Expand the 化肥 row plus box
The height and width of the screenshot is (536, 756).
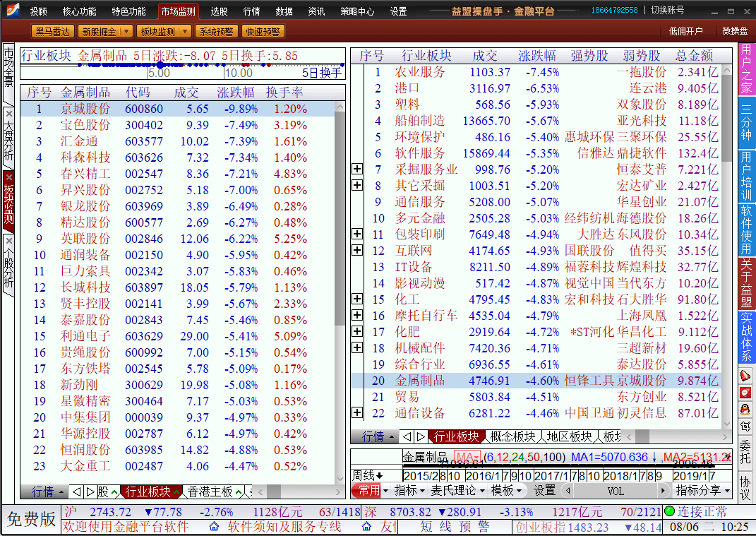point(357,331)
